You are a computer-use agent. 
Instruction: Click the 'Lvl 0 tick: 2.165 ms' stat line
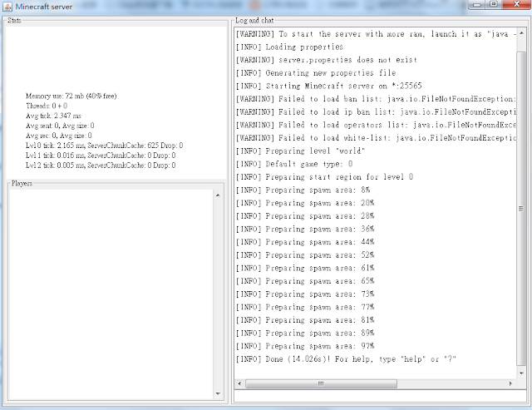click(105, 146)
